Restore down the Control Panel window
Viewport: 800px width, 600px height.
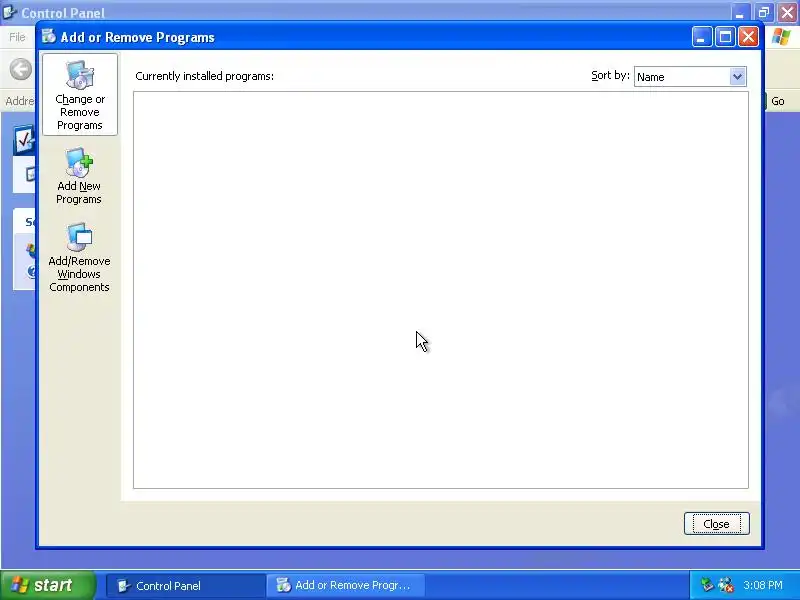pos(764,12)
